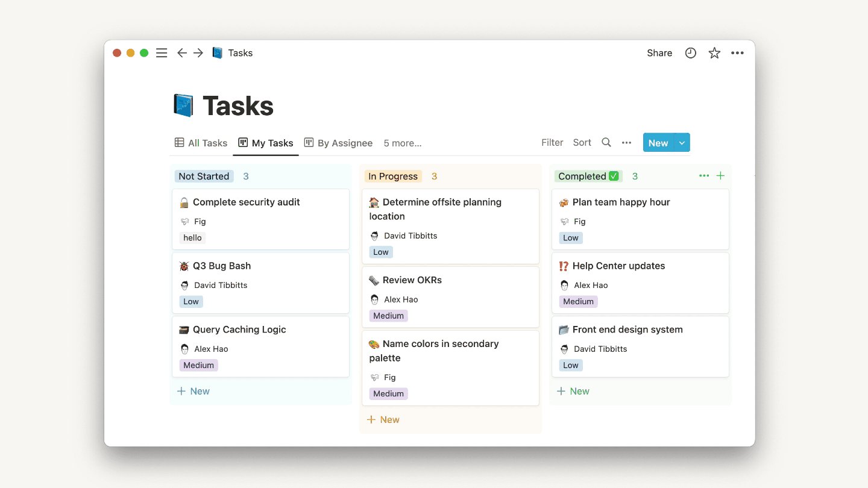Switch to the All Tasks view
This screenshot has height=488, width=868.
point(207,143)
